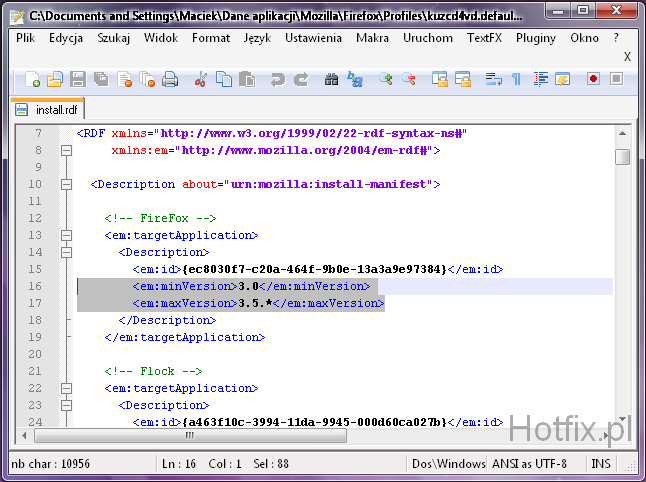Click the user defined language icon

[562, 79]
